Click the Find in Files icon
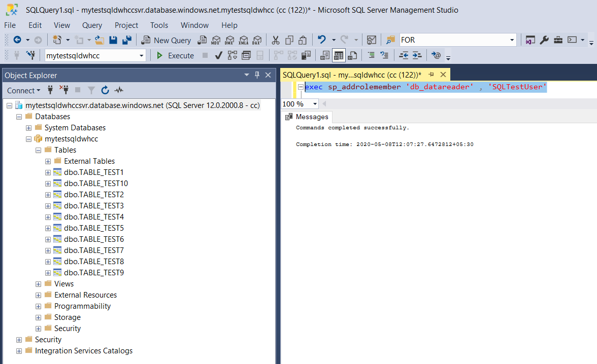This screenshot has width=597, height=364. click(x=391, y=40)
